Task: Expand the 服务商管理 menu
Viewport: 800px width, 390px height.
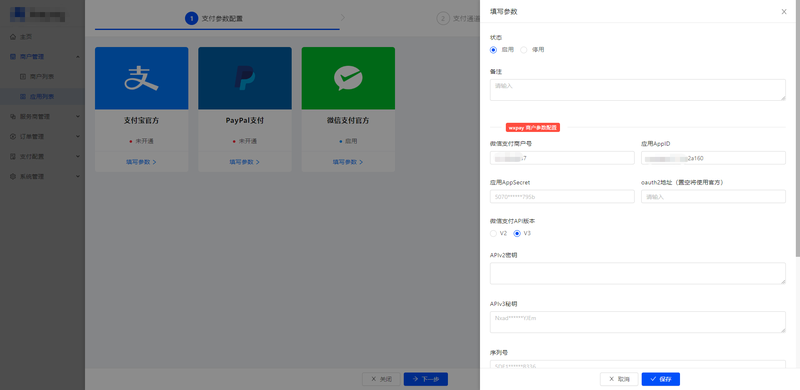Action: click(x=42, y=116)
